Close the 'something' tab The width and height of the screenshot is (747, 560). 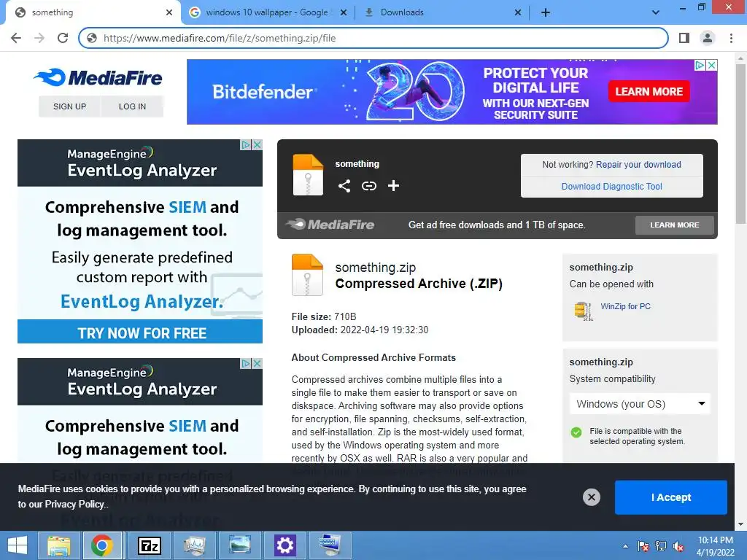(x=169, y=12)
